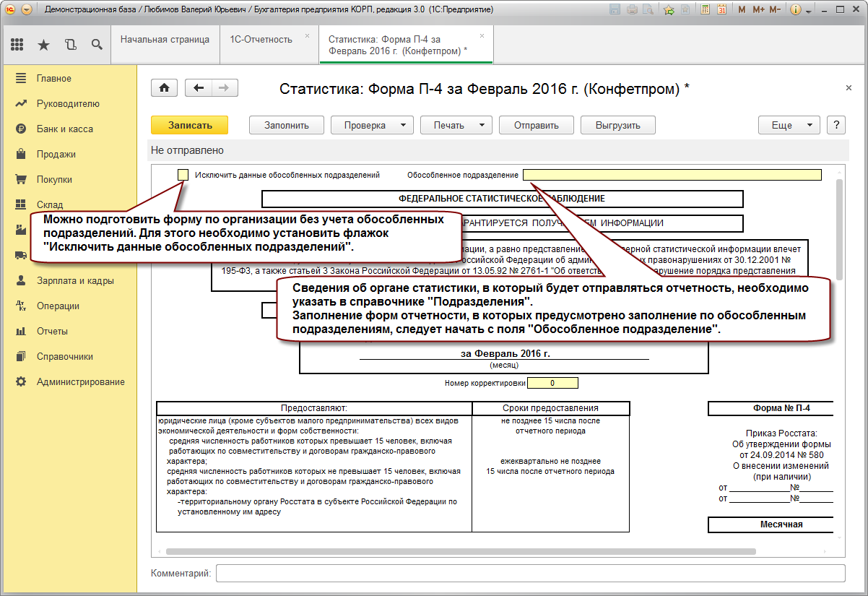Go back with the left arrow
868x596 pixels.
pos(199,87)
